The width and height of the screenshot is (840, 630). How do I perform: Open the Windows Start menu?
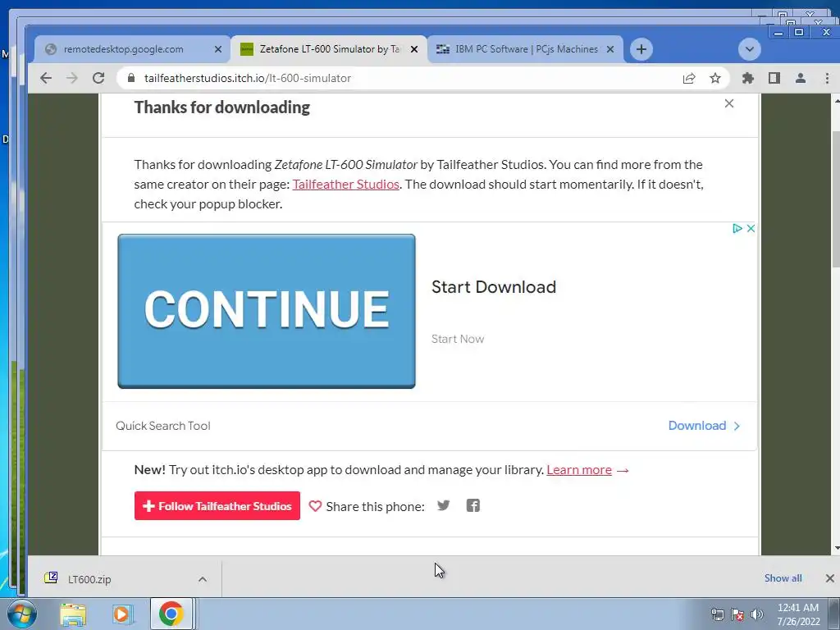pyautogui.click(x=21, y=614)
